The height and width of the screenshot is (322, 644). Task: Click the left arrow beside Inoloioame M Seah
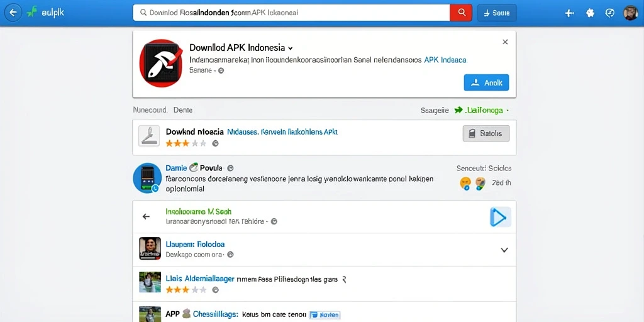[146, 216]
